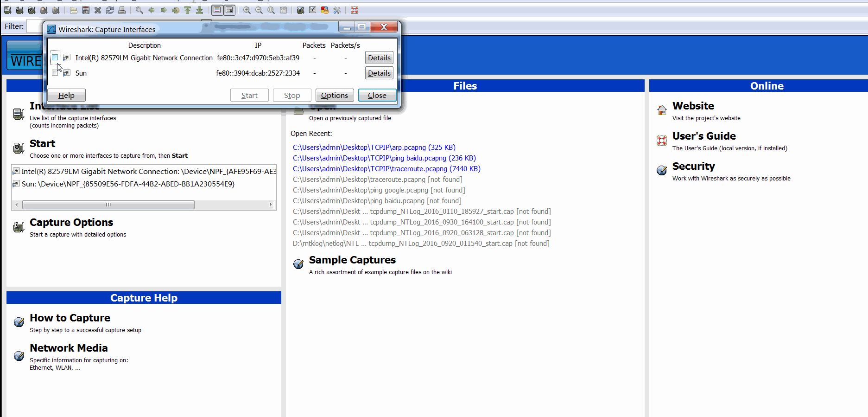
Task: Zoom in using the toolbar magnifier plus
Action: (x=247, y=10)
